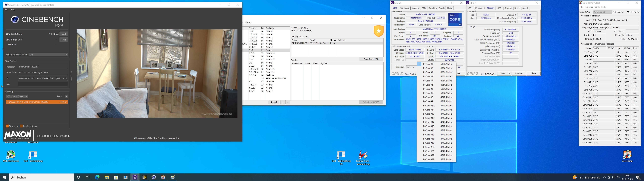This screenshot has width=644, height=181.
Task: Click the Windows Start button
Action: click(5, 177)
